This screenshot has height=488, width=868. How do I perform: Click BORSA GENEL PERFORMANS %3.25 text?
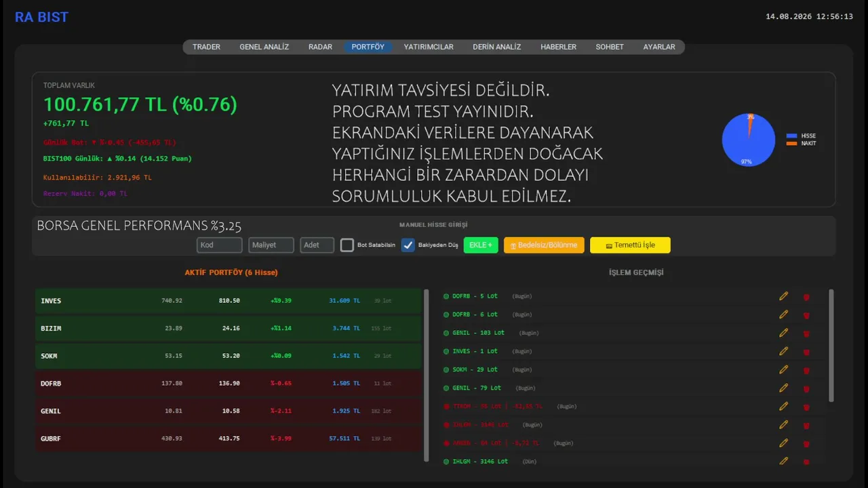pyautogui.click(x=139, y=226)
